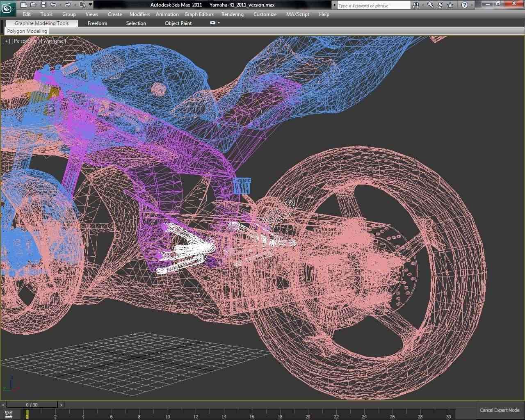
Task: Save the scene with floppy disk icon
Action: click(43, 5)
